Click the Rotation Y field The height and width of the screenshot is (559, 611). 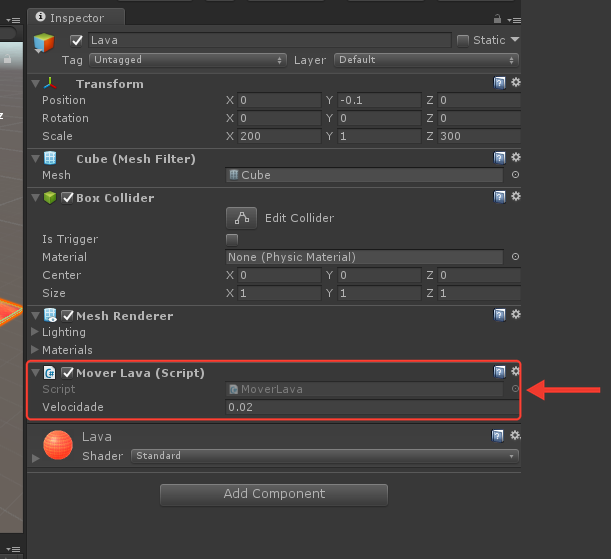coord(379,118)
